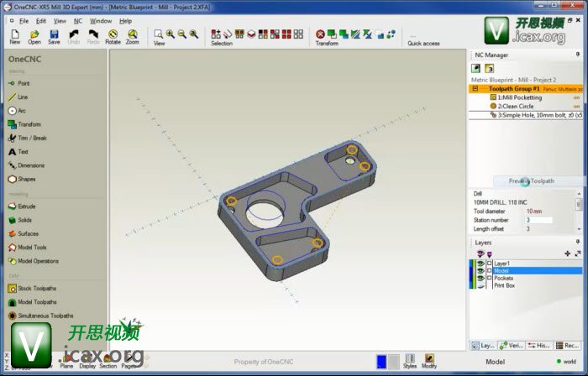
Task: Click the zoom out magnifier icon
Action: tap(182, 34)
